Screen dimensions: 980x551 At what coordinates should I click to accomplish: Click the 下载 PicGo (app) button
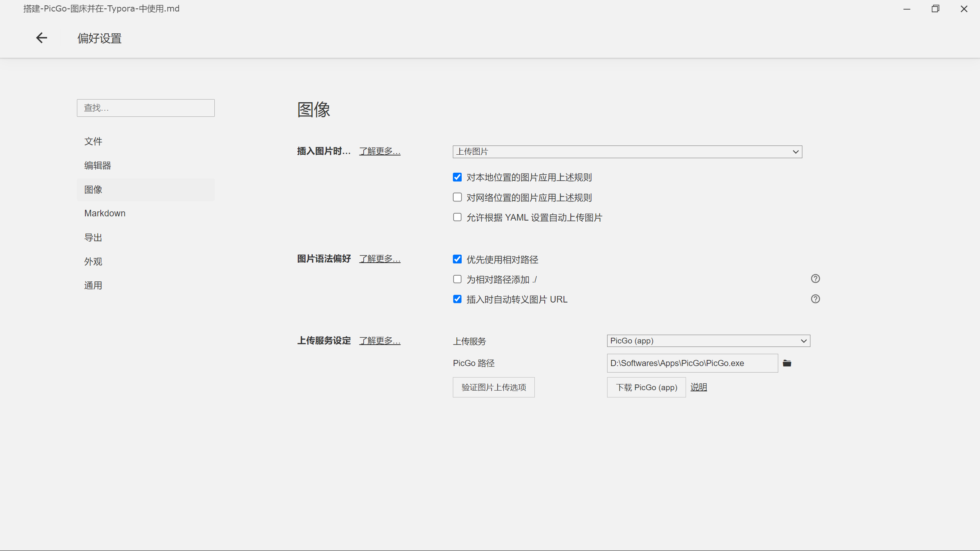click(646, 387)
